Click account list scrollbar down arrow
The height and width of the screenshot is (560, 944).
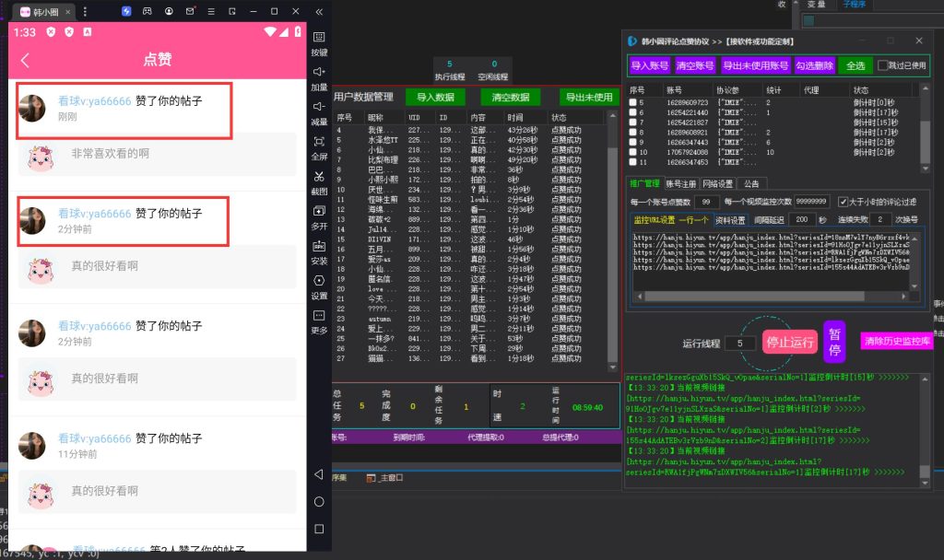pyautogui.click(x=926, y=169)
